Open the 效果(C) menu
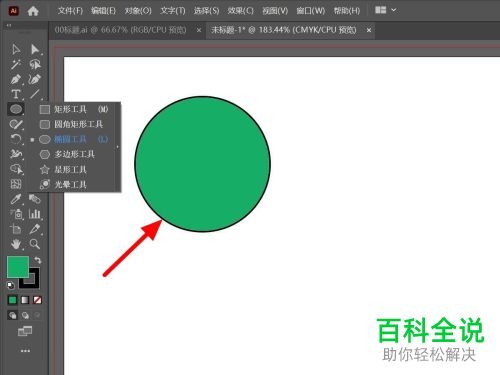The height and width of the screenshot is (375, 500). (x=240, y=11)
